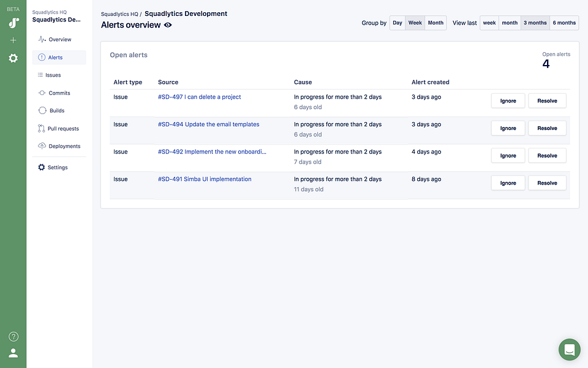The image size is (588, 368).
Task: Click the Overview pulse icon
Action: (42, 39)
